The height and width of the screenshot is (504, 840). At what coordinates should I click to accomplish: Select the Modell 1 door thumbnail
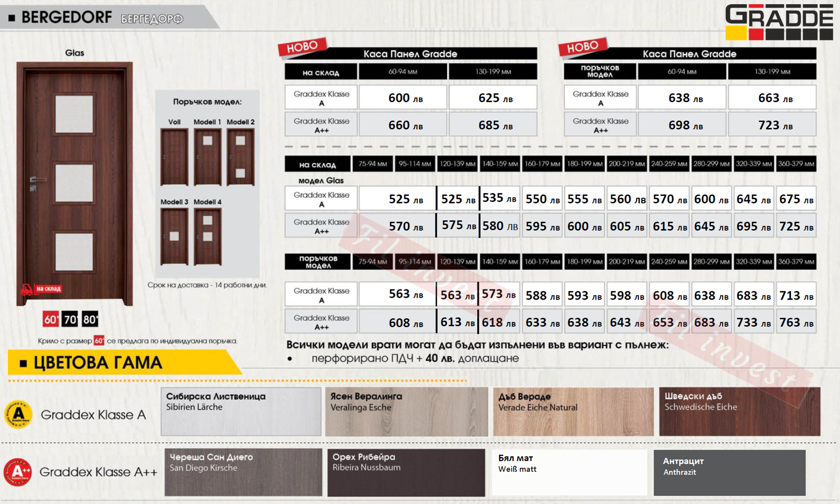[208, 157]
